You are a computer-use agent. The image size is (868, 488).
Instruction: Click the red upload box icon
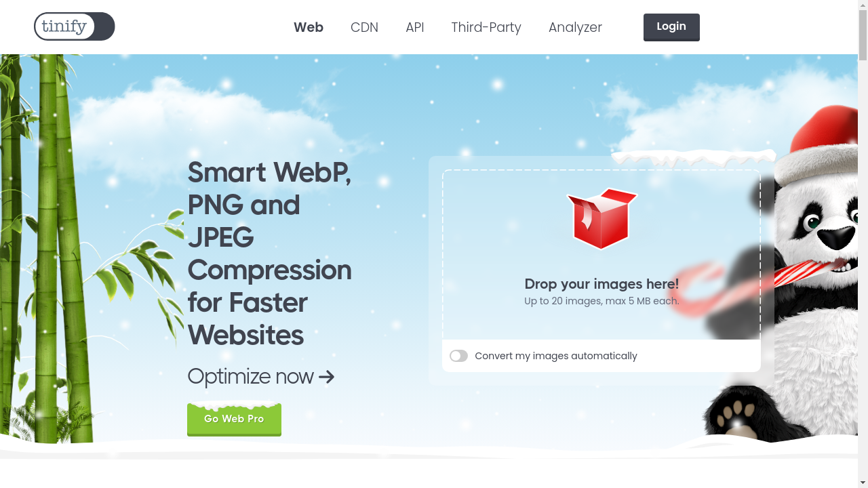click(602, 218)
